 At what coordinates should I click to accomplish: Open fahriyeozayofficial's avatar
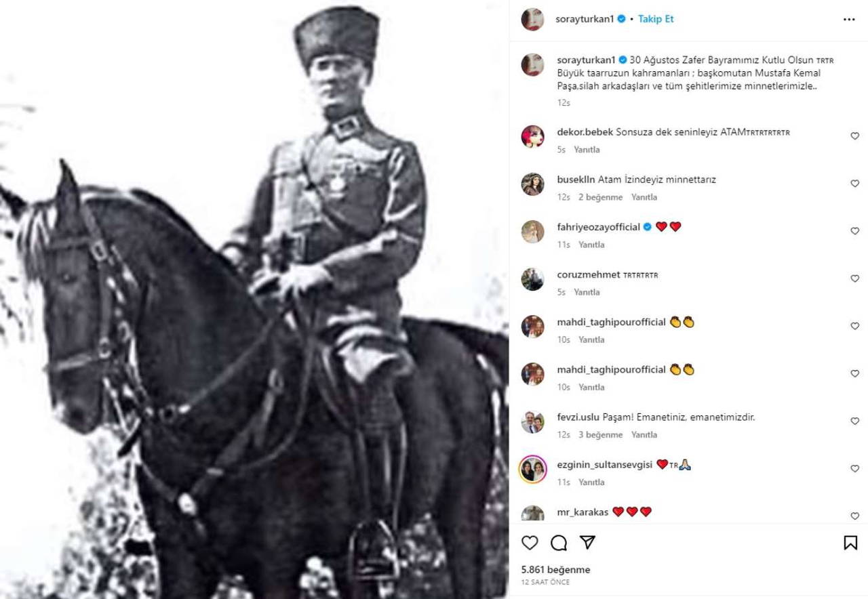tap(532, 231)
